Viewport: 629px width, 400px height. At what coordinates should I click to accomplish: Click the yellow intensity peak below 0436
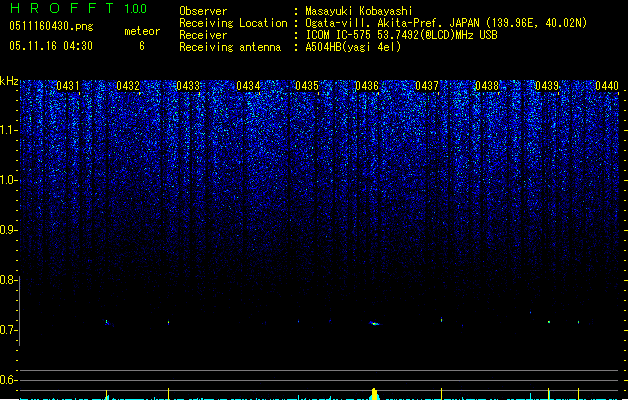click(x=375, y=394)
